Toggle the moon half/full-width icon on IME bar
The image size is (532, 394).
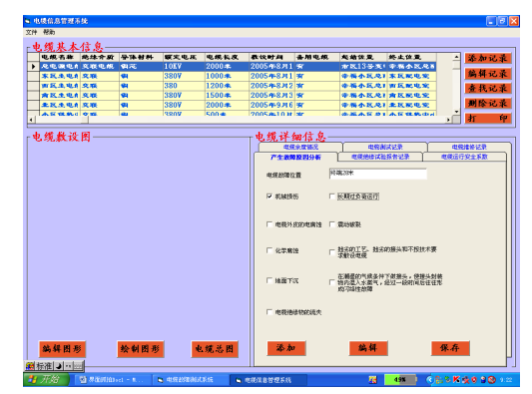(x=58, y=366)
